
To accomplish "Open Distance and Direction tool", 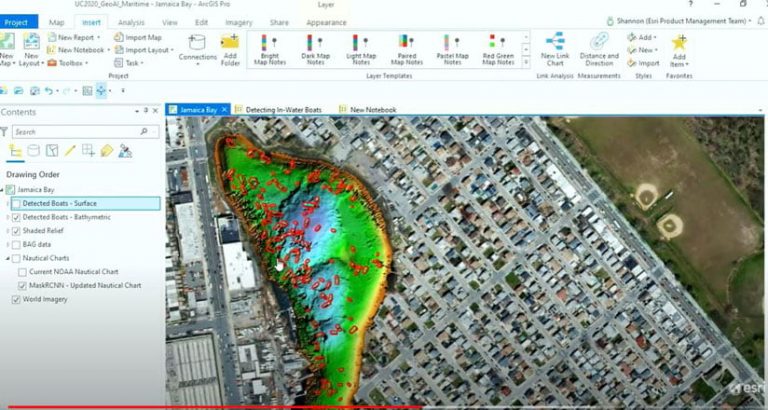I will 599,49.
